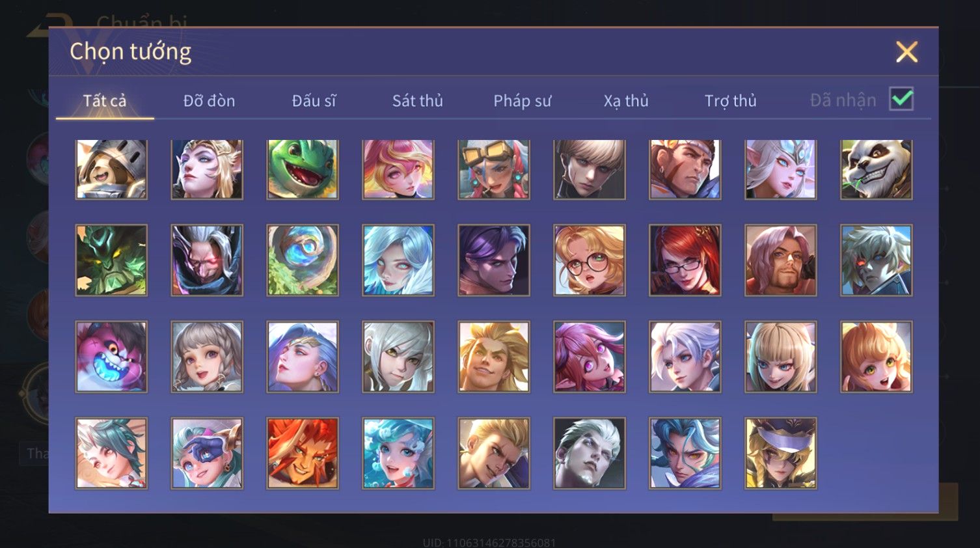Screen dimensions: 980x548
Task: Pick the red fiery lion hero
Action: coord(303,453)
